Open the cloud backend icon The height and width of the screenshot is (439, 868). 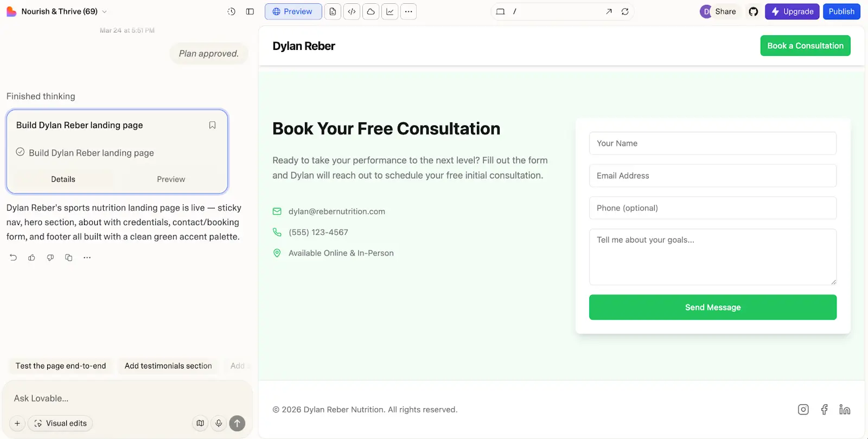click(x=371, y=11)
